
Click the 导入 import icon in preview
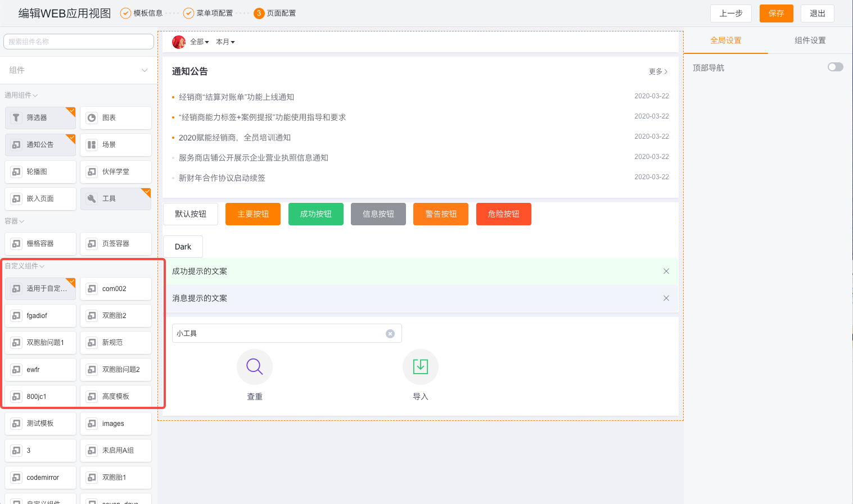click(420, 366)
